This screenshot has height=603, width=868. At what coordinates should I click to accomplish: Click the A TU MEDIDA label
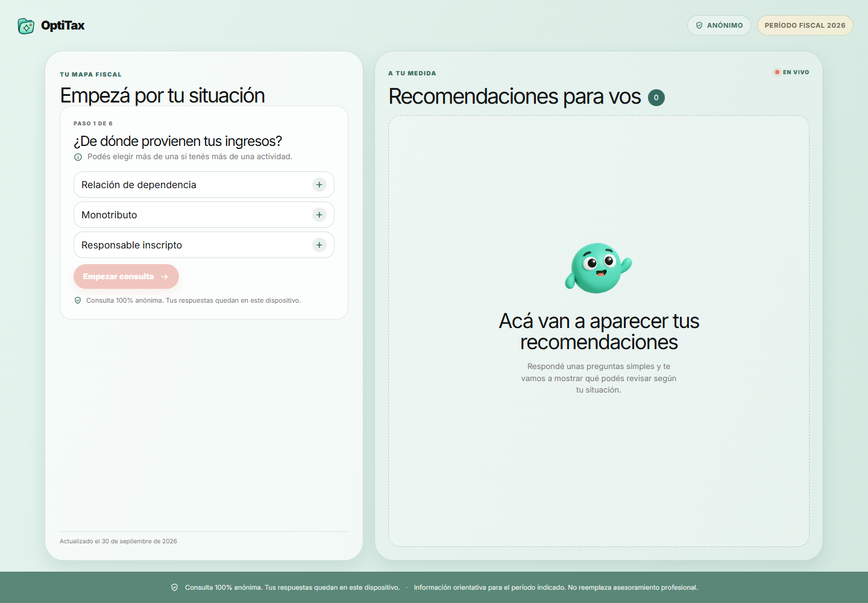pos(412,74)
